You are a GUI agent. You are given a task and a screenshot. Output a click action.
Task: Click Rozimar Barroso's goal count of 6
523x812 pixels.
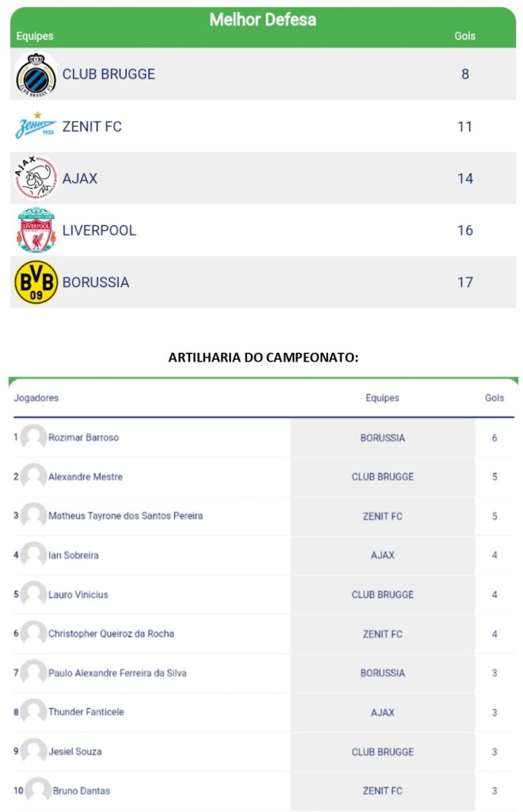(x=494, y=438)
